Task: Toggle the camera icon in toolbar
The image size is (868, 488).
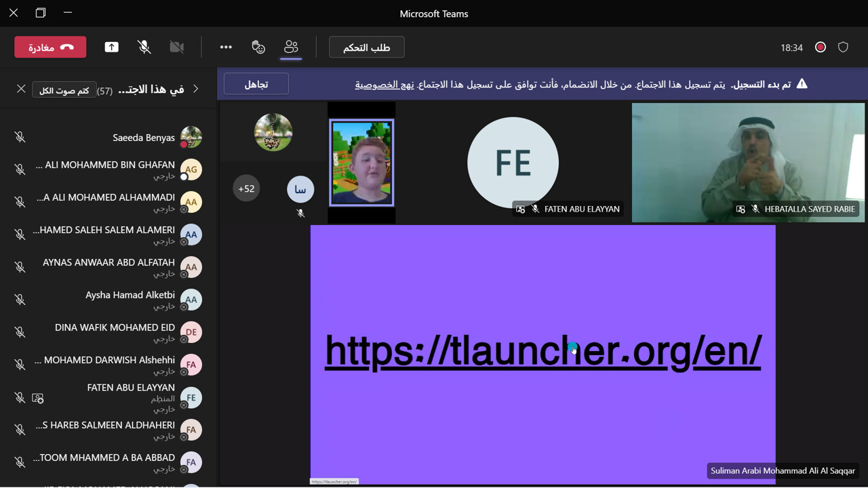Action: point(177,47)
